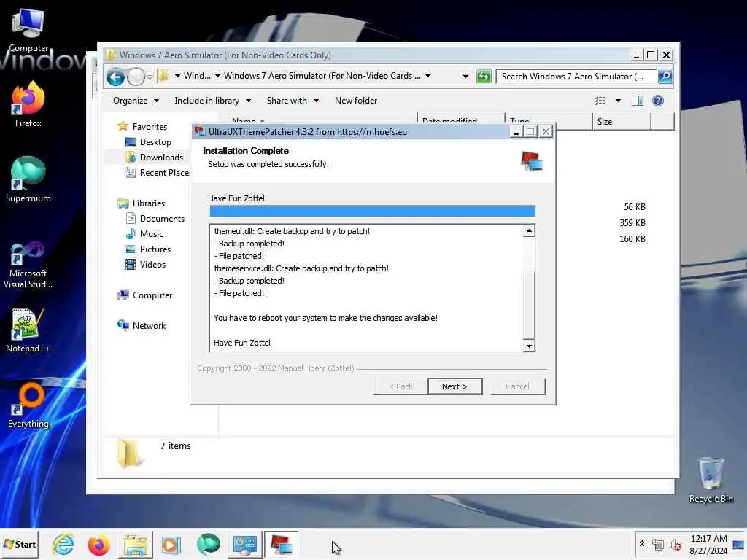Go back in the Explorer window
Image resolution: width=747 pixels, height=560 pixels.
pyautogui.click(x=115, y=77)
